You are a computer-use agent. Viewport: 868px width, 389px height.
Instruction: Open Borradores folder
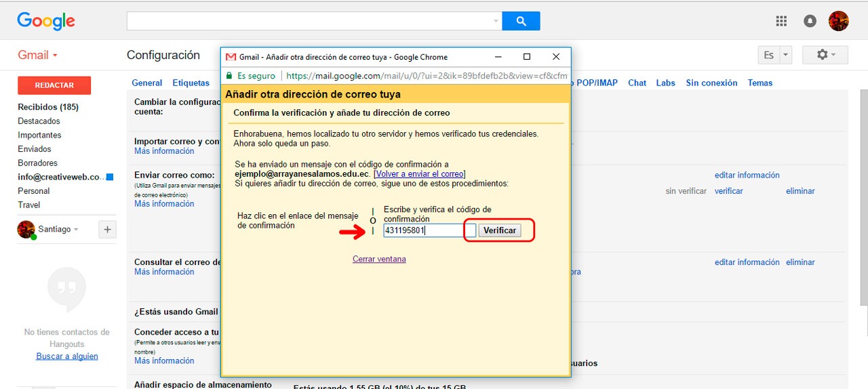(37, 163)
